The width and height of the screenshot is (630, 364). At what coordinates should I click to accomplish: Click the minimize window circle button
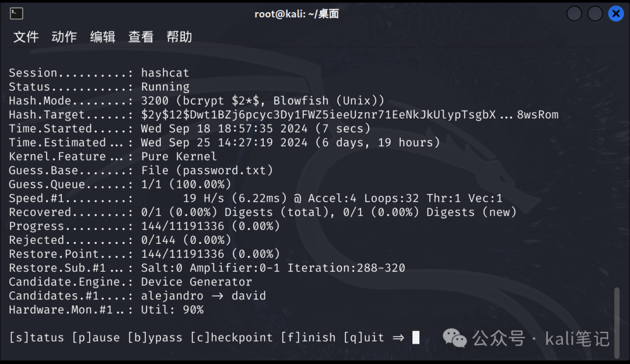pos(574,13)
